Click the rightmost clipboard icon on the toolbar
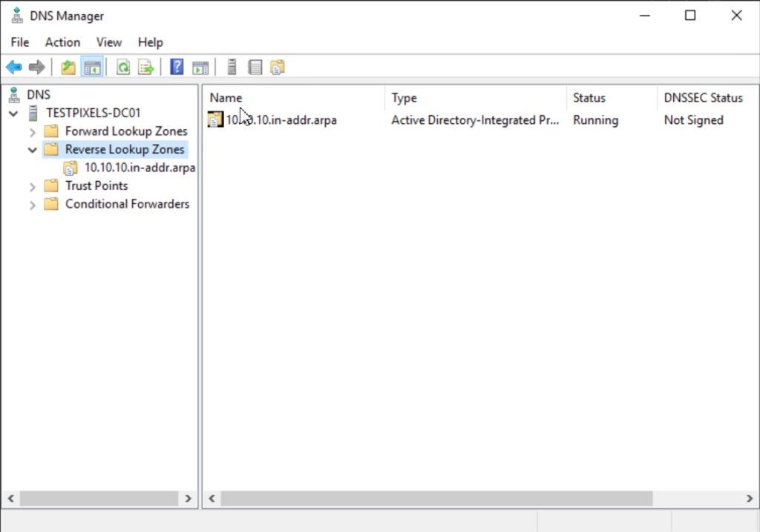The height and width of the screenshot is (532, 760). coord(278,67)
